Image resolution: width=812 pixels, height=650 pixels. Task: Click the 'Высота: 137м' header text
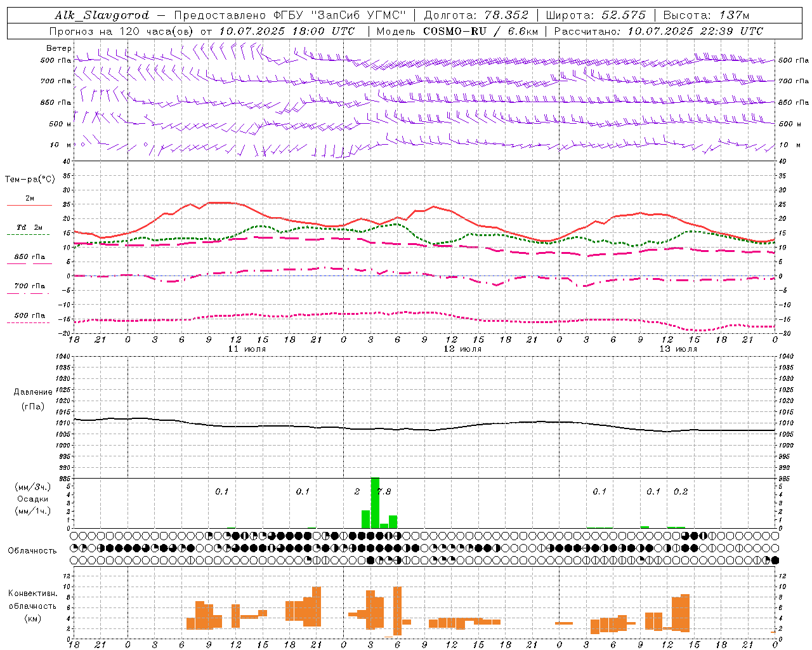pyautogui.click(x=706, y=15)
